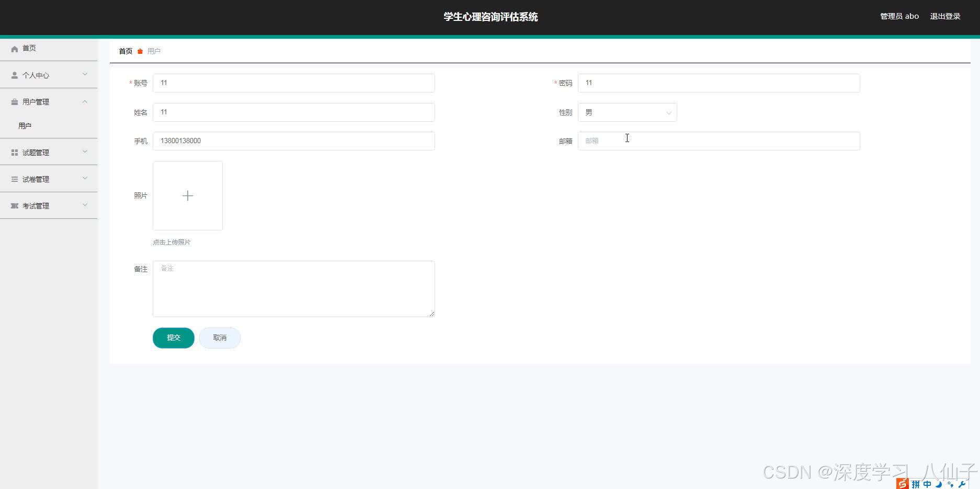Image resolution: width=980 pixels, height=489 pixels.
Task: Click the Sogou input method tray icon
Action: [902, 483]
